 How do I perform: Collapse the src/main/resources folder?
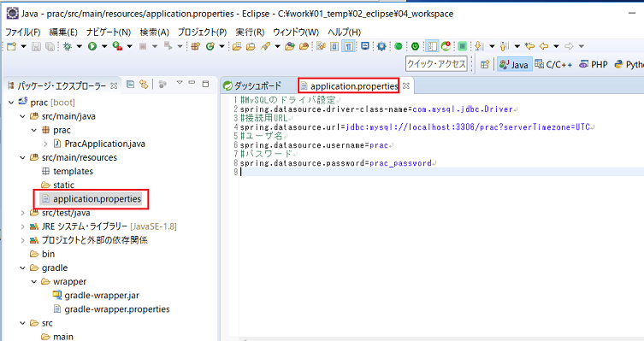[x=22, y=157]
